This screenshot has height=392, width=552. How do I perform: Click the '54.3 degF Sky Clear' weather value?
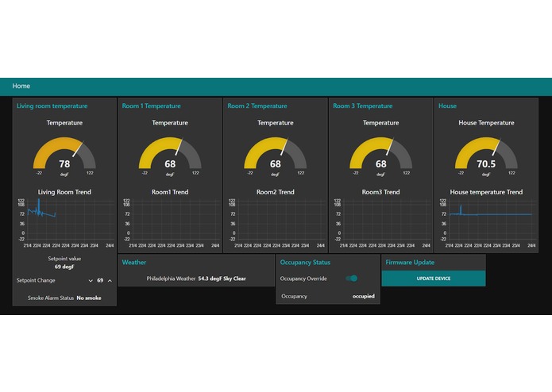222,279
